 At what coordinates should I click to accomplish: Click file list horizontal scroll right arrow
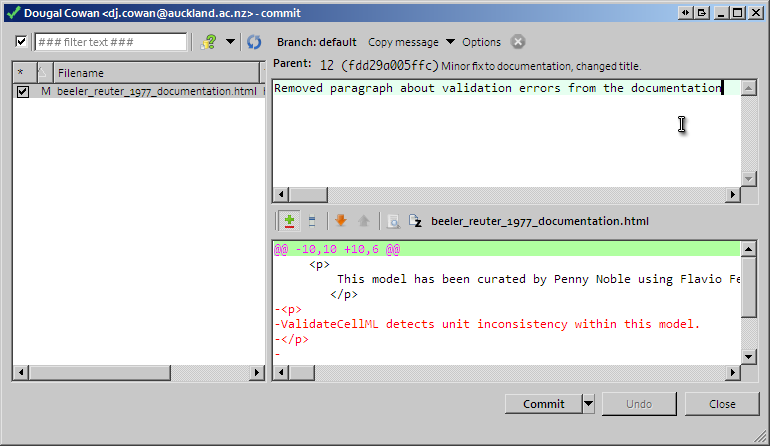click(257, 373)
